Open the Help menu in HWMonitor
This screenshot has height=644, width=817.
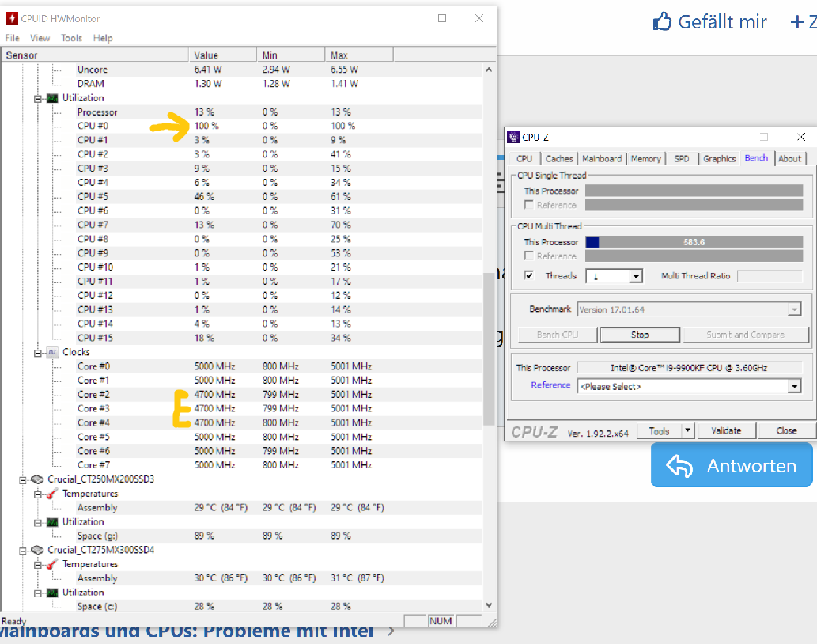pos(103,38)
